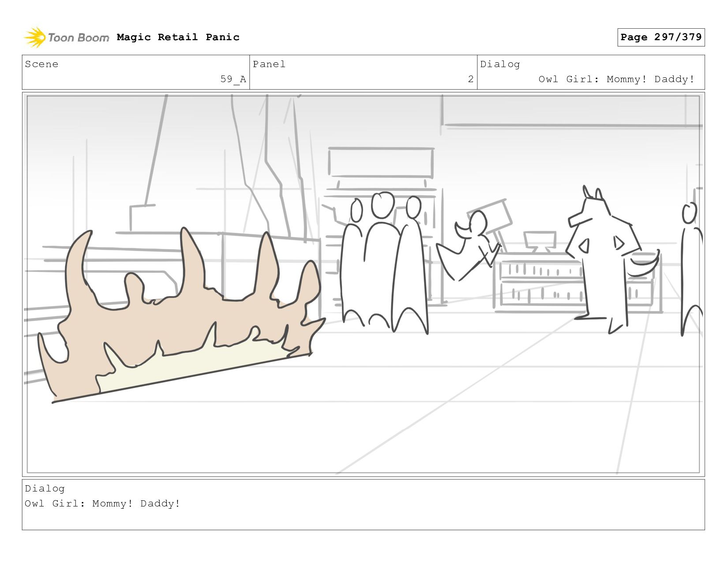This screenshot has height=563, width=728.
Task: Click the panel number '2'
Action: click(x=471, y=79)
